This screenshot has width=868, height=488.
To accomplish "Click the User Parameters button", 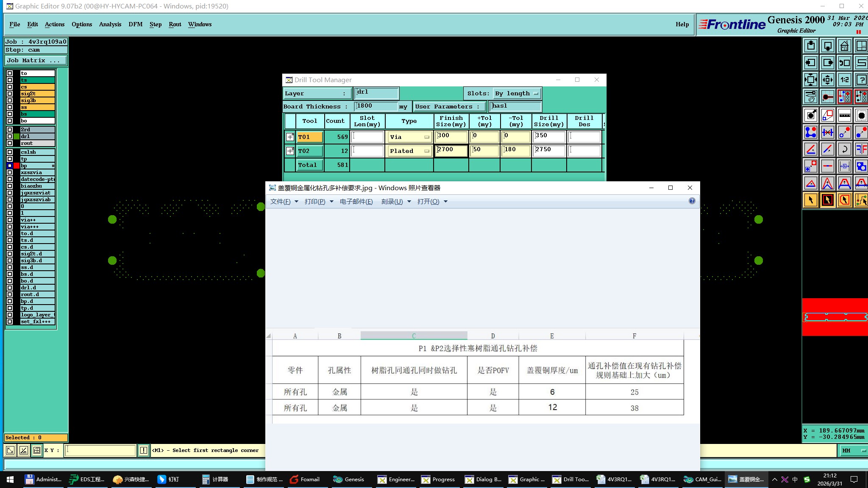I will pyautogui.click(x=449, y=106).
